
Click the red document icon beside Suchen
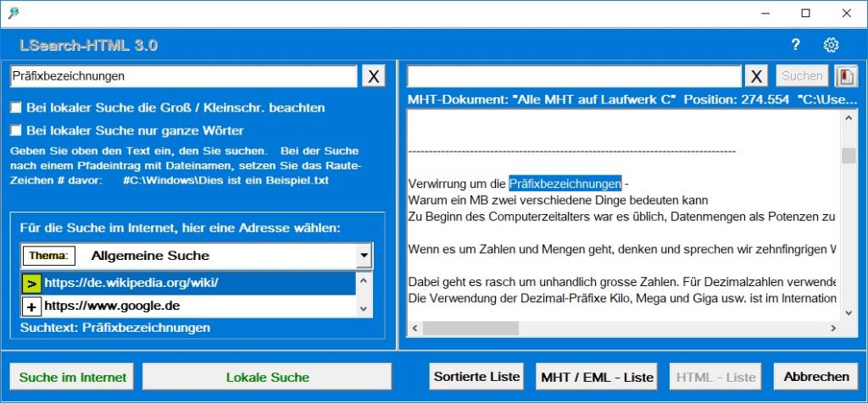(x=845, y=76)
